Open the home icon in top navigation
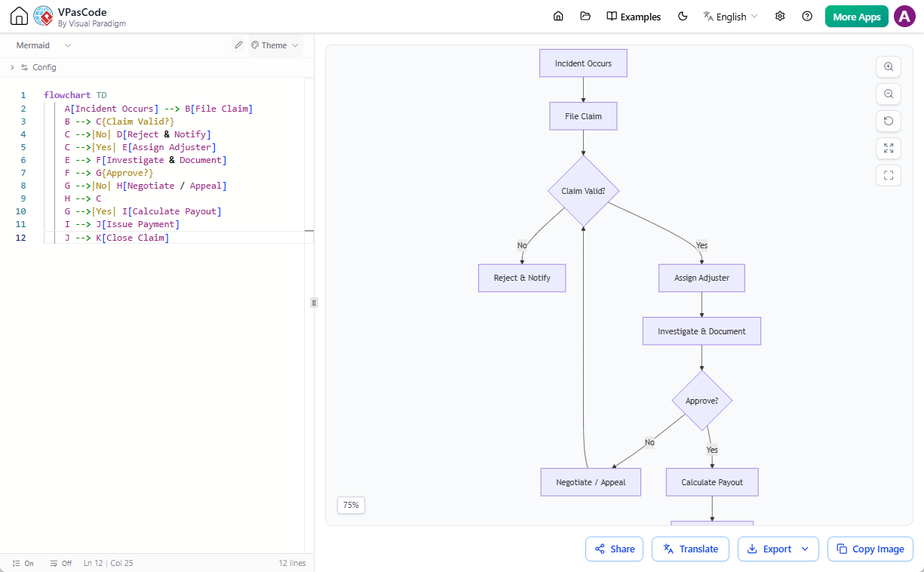This screenshot has width=924, height=572. [558, 17]
